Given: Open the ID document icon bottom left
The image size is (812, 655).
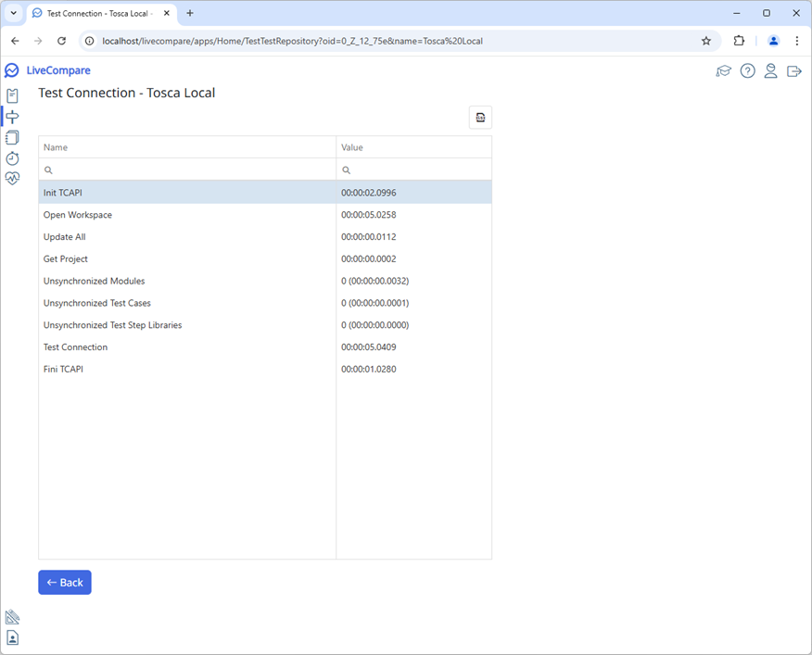Looking at the screenshot, I should [12, 637].
